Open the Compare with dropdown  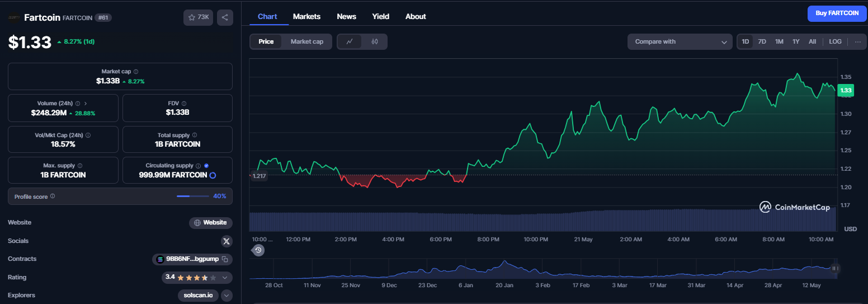click(x=680, y=41)
